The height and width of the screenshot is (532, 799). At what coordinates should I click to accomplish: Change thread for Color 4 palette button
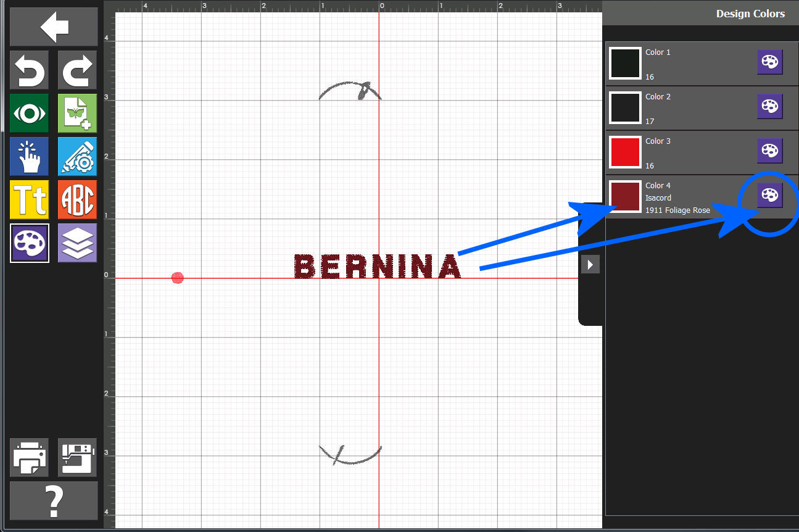769,196
